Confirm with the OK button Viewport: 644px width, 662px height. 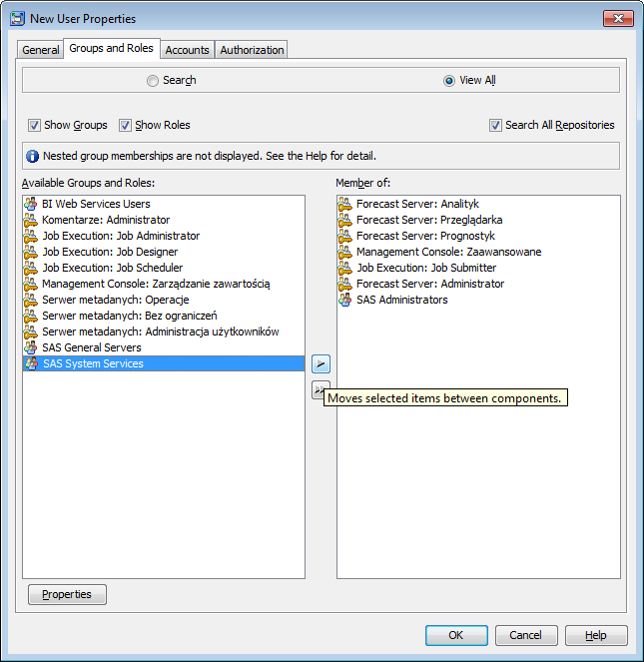pyautogui.click(x=456, y=635)
